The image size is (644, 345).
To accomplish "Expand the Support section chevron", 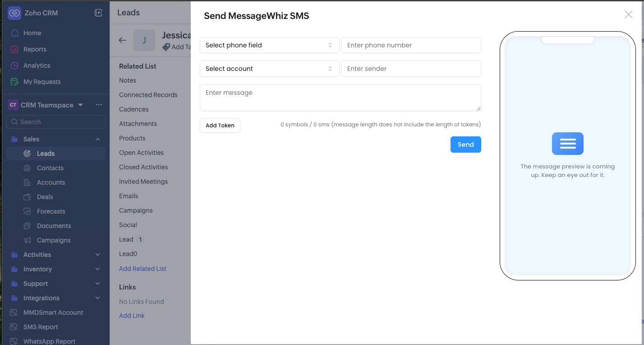I will coord(98,284).
